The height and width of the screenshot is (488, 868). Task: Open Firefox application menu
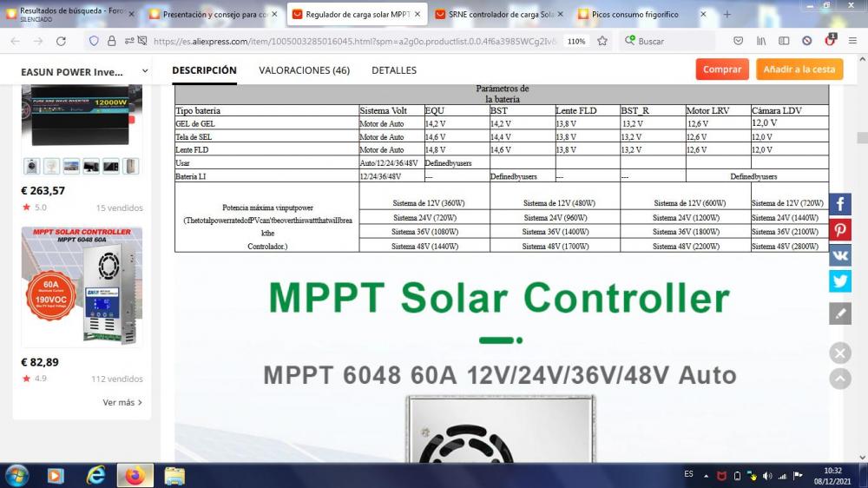point(852,41)
